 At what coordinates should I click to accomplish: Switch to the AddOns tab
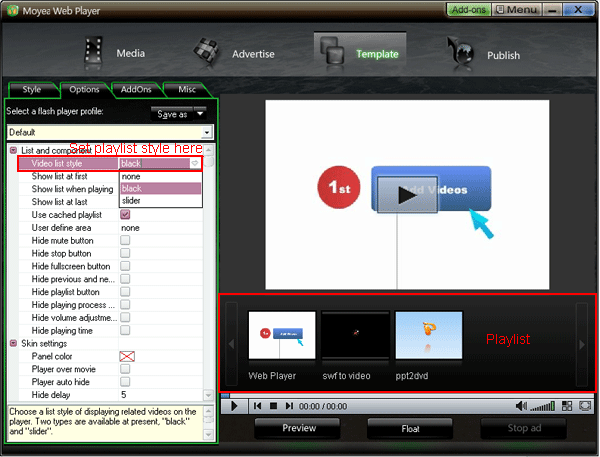136,90
